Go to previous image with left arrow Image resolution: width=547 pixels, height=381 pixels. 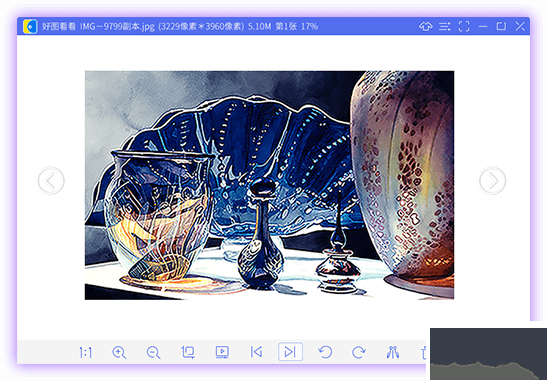51,180
